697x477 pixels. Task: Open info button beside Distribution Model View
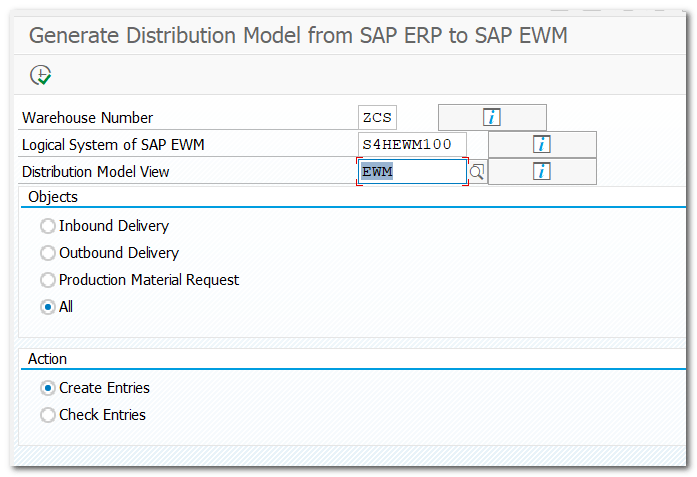[x=542, y=172]
